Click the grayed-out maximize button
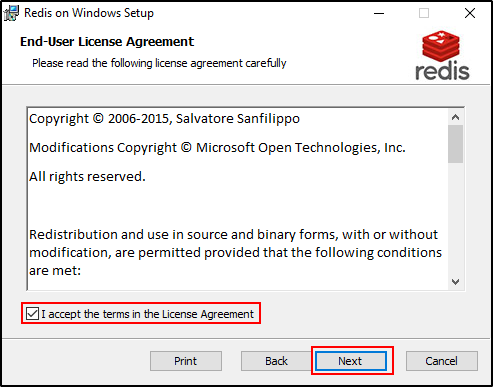Screen dimensions: 493x387 (424, 13)
